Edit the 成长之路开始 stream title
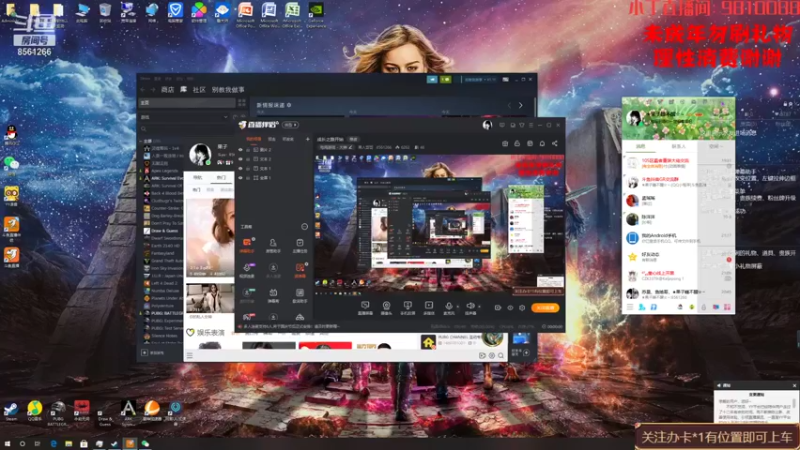800x450 pixels. click(x=330, y=139)
